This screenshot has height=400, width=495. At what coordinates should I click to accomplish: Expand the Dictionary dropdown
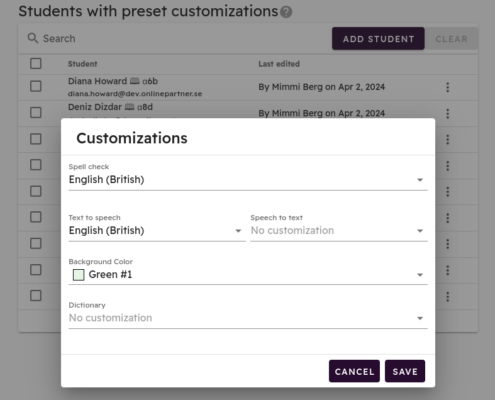coord(248,318)
